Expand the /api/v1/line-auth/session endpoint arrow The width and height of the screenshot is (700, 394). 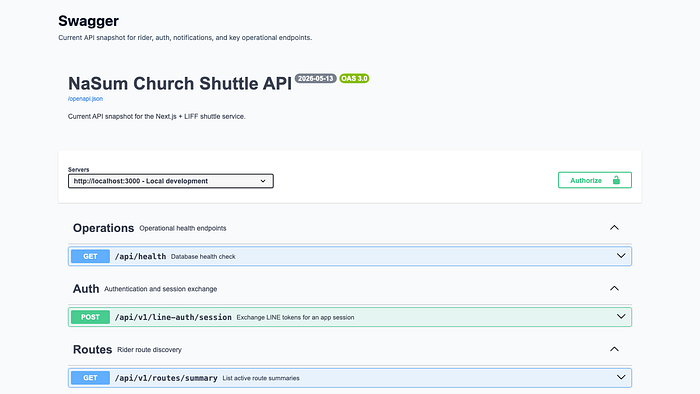click(x=621, y=317)
